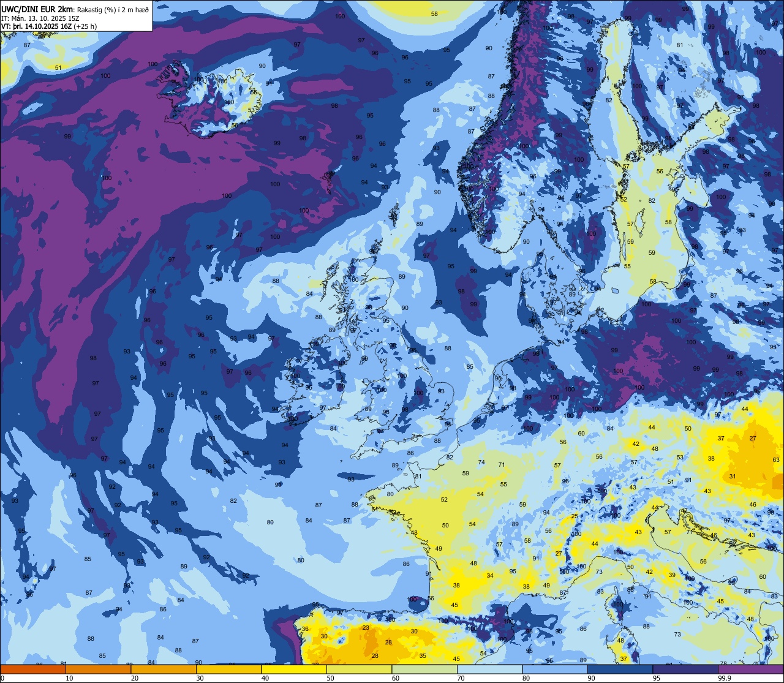Click the humidity value "25" on the map
784x683 pixels.
click(x=575, y=516)
